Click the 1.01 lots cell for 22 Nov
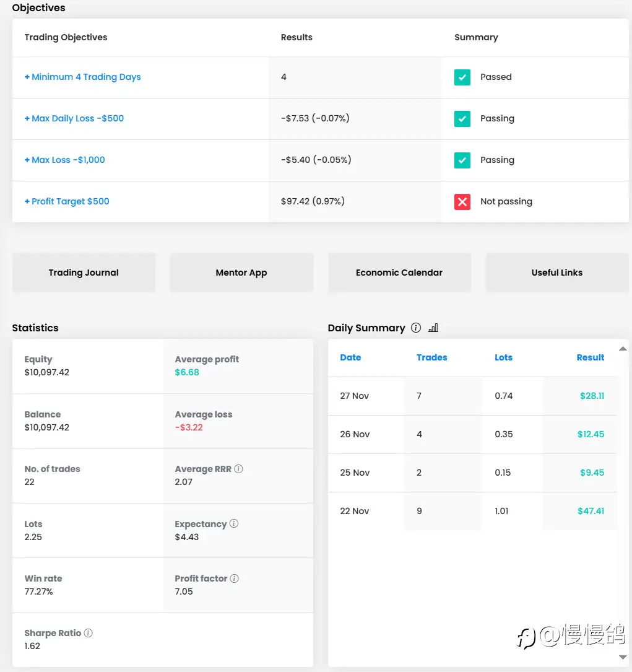 501,512
